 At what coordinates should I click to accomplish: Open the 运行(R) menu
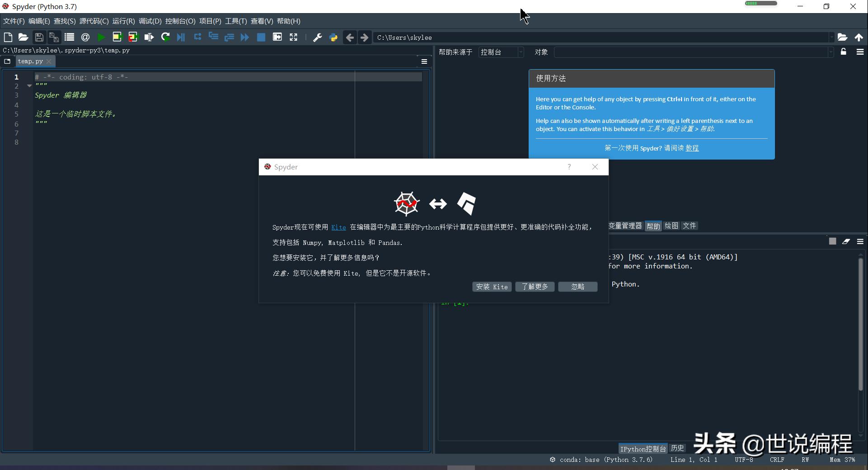pos(123,21)
